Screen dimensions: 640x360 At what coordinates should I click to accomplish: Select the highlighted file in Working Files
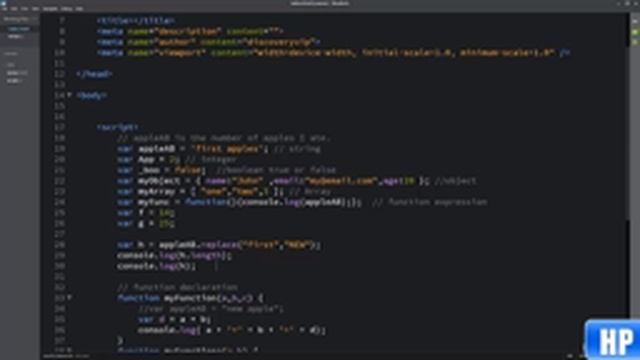20,29
